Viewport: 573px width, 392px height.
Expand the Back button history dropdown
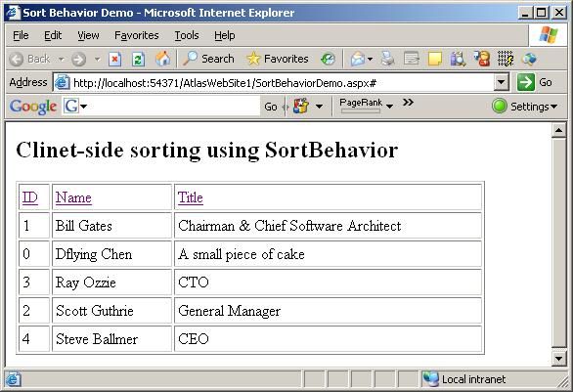point(61,59)
